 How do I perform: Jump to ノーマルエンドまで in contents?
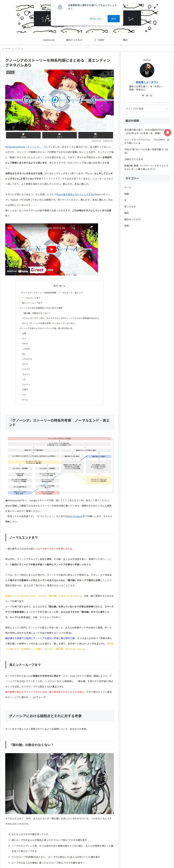(31, 298)
